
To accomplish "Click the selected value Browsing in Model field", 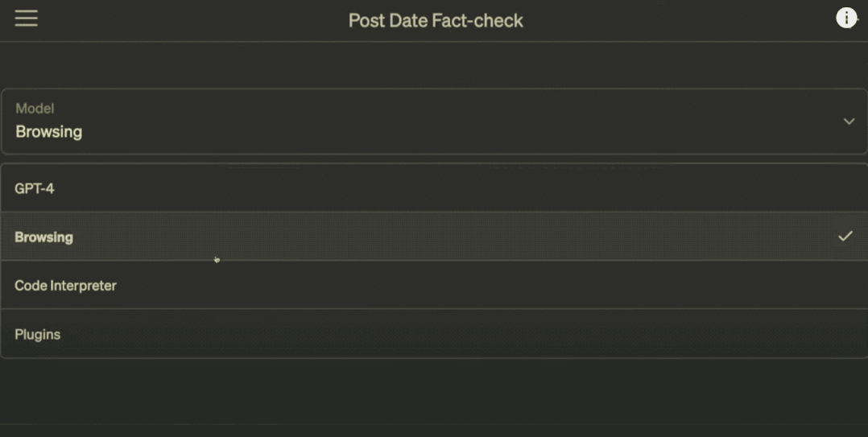I will 48,132.
